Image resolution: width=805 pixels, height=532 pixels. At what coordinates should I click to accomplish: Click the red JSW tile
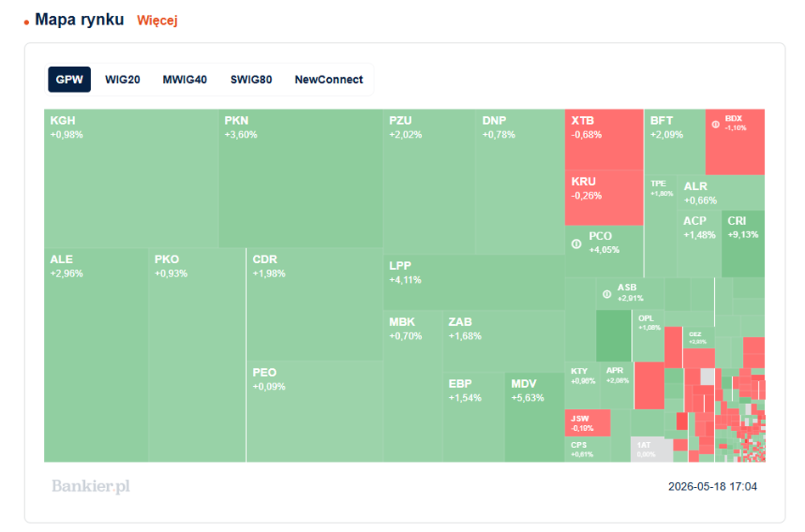coord(588,423)
